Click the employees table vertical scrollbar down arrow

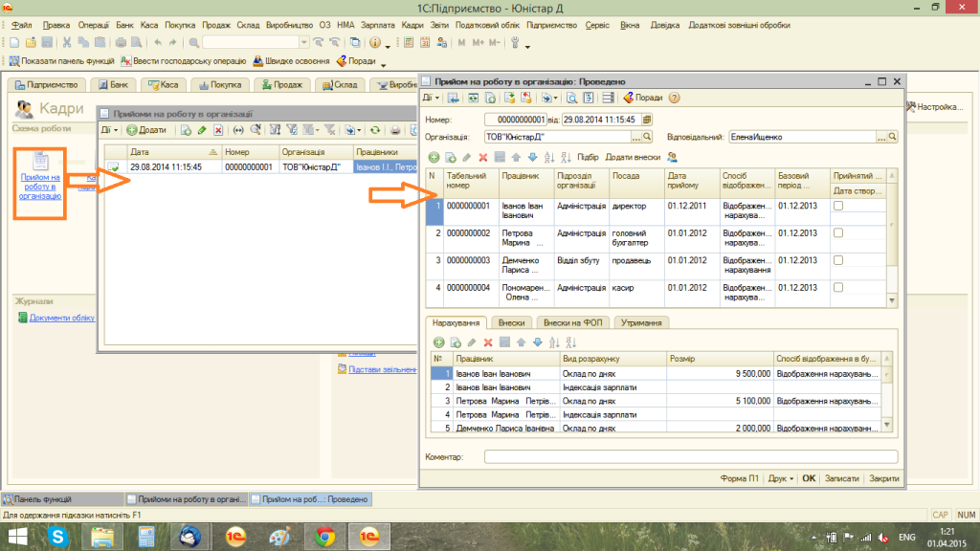892,300
